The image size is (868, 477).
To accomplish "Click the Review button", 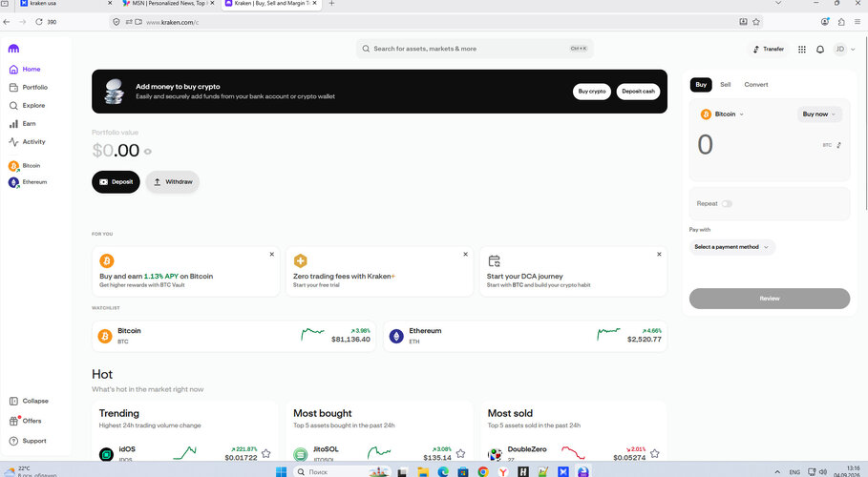I will (770, 299).
